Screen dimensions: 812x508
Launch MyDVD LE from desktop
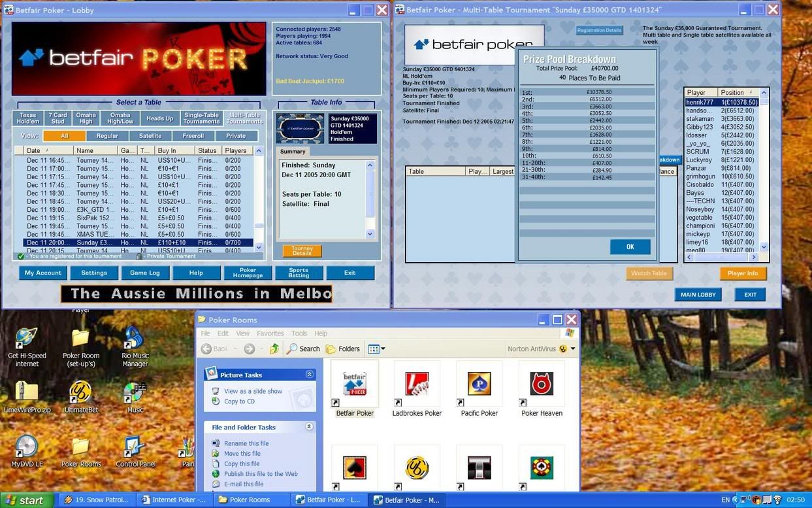click(x=27, y=451)
